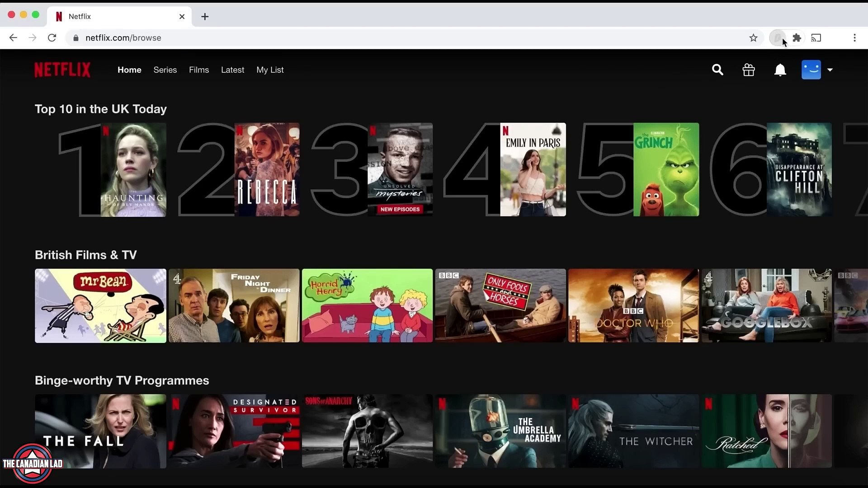Play The Fall thumbnail
Screen dimensions: 868x488
[x=100, y=431]
